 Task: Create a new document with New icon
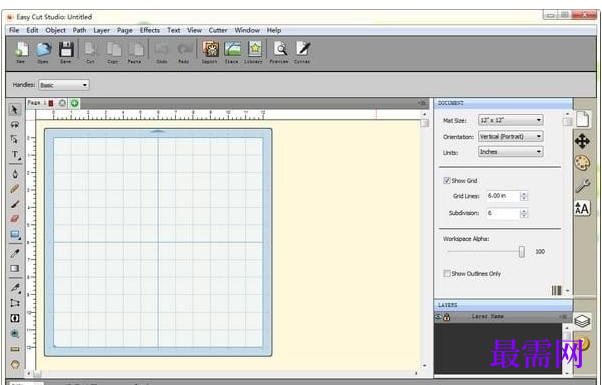coord(21,51)
